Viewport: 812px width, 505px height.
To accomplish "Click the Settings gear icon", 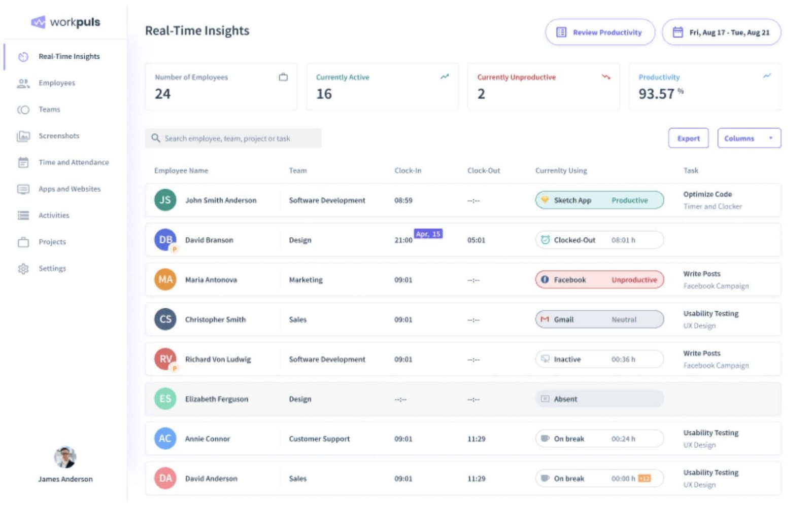I will coord(23,268).
